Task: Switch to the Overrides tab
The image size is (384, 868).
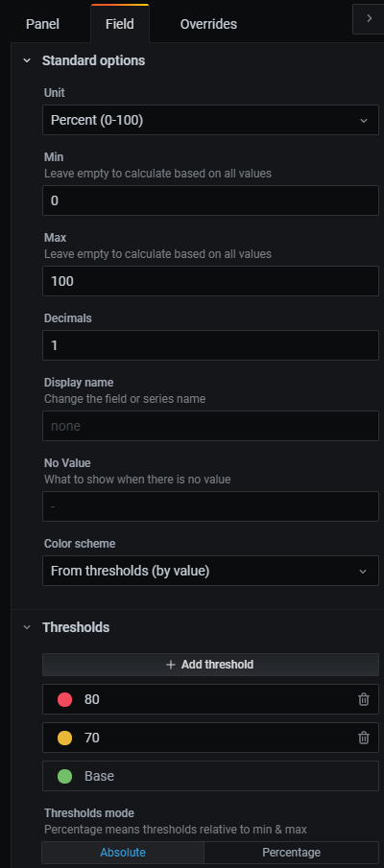Action: click(208, 24)
